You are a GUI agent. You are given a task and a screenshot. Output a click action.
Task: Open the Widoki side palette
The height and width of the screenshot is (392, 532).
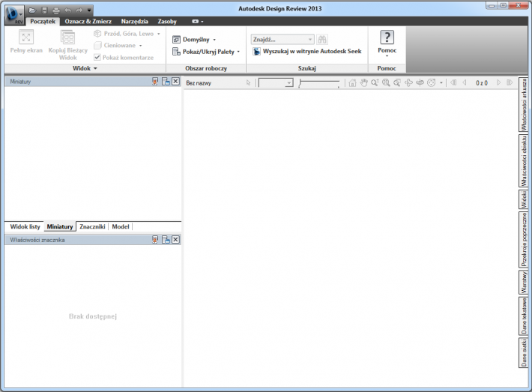(x=524, y=199)
